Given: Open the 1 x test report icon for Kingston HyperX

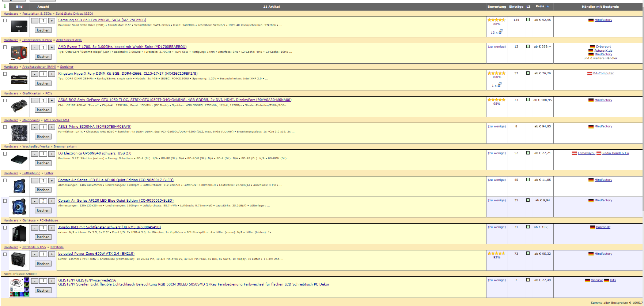Looking at the screenshot, I should (x=499, y=85).
